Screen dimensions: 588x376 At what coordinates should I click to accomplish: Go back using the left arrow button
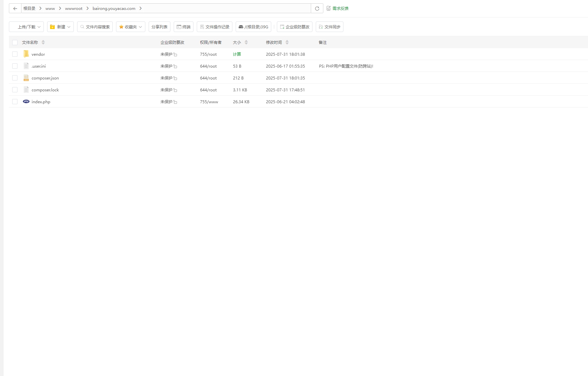coord(15,9)
